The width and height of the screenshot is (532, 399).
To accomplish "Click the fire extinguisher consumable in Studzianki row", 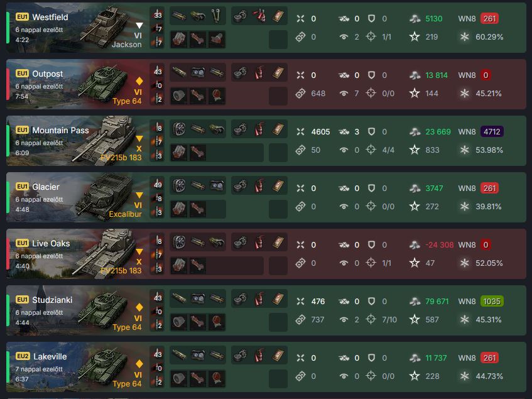I will (259, 299).
